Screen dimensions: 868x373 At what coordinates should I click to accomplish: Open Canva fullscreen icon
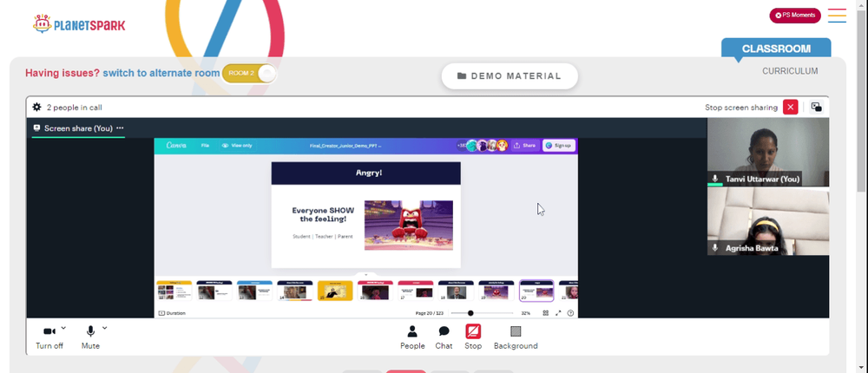pos(558,313)
